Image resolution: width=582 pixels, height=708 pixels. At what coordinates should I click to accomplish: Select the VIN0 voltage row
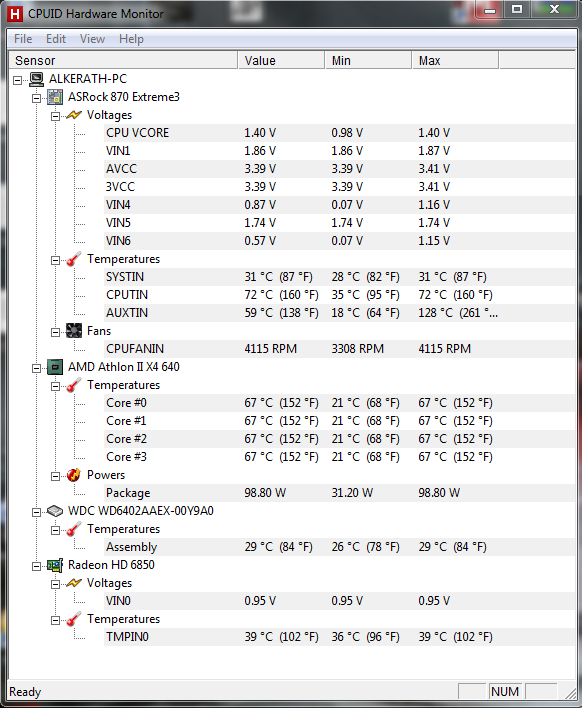click(340, 601)
